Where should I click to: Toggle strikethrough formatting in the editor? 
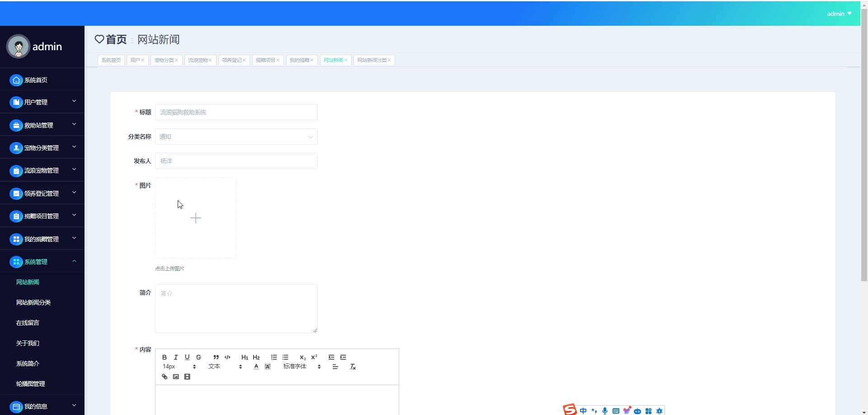tap(198, 357)
